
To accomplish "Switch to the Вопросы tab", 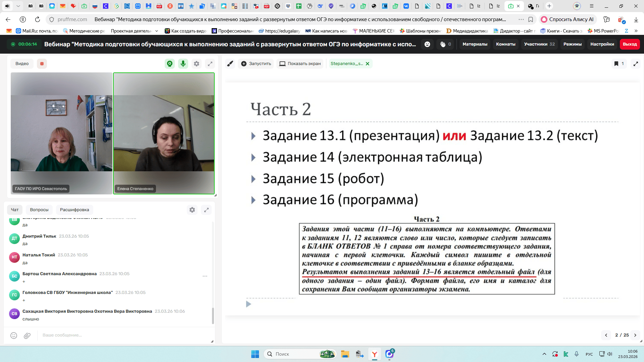I will (x=39, y=210).
